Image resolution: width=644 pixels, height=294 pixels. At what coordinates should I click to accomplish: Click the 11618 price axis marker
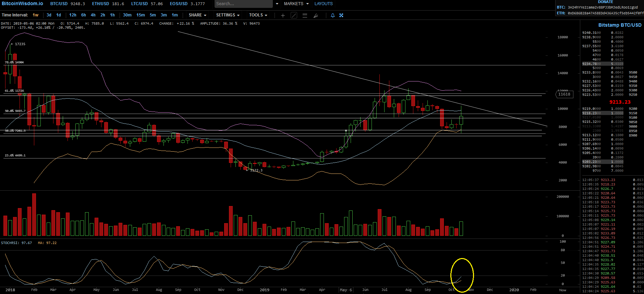(564, 94)
